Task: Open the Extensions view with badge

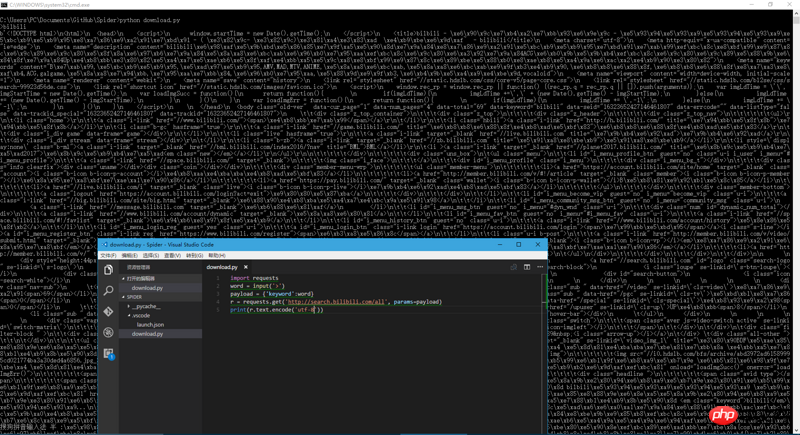Action: (x=109, y=353)
